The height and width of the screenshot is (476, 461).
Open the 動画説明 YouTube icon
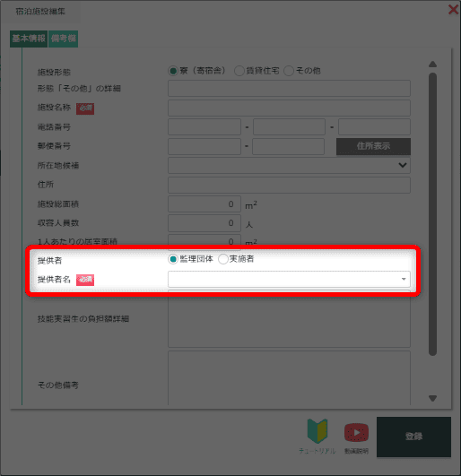pyautogui.click(x=356, y=432)
